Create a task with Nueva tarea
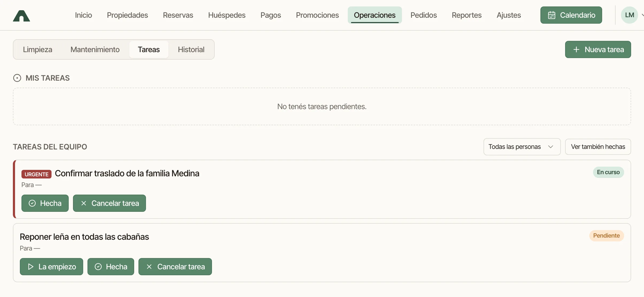 pyautogui.click(x=598, y=49)
